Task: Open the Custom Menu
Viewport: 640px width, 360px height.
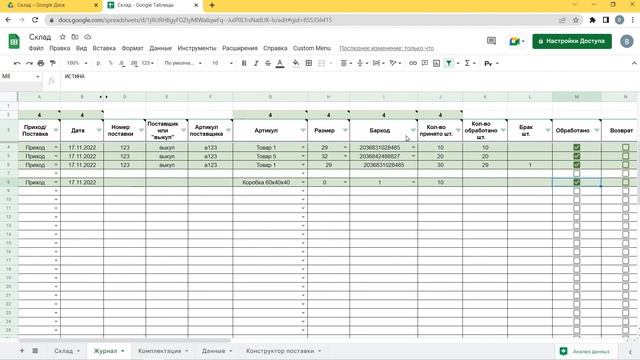Action: pos(312,48)
